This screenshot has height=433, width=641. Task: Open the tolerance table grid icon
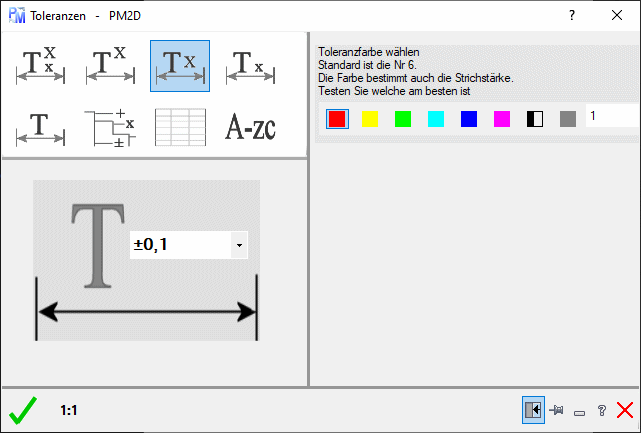point(180,127)
